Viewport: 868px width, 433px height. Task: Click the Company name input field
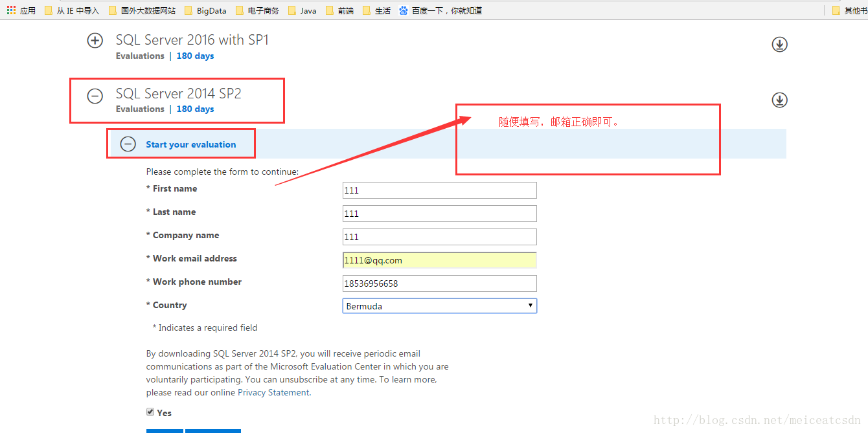coord(440,237)
